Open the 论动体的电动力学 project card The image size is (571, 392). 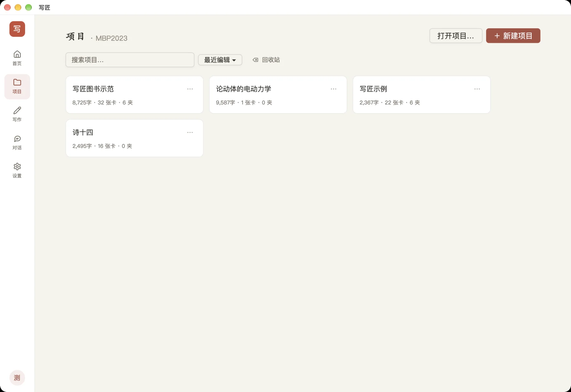tap(278, 95)
